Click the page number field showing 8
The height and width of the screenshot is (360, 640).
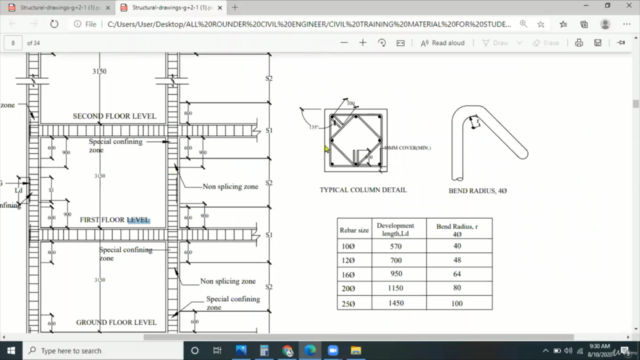coord(13,43)
